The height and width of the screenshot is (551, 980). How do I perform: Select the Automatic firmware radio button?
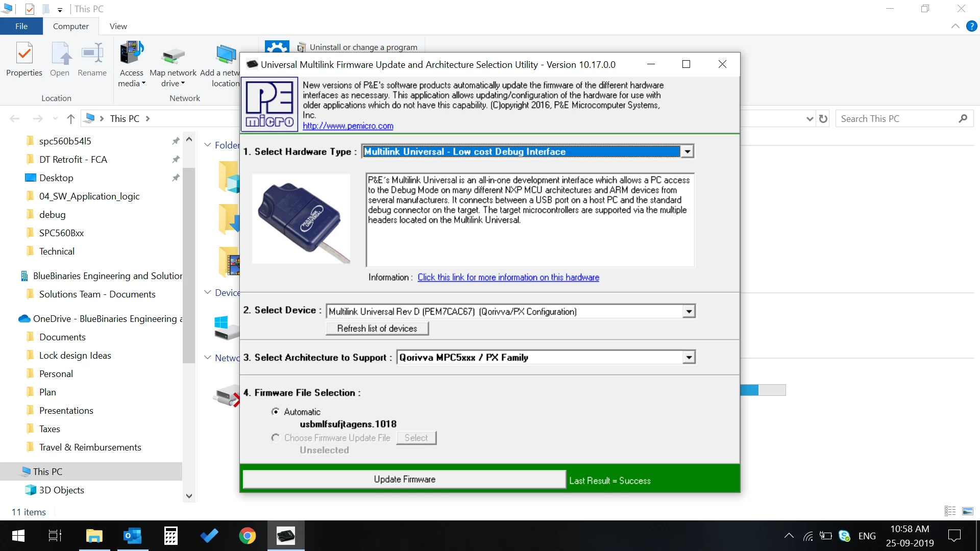pos(276,412)
